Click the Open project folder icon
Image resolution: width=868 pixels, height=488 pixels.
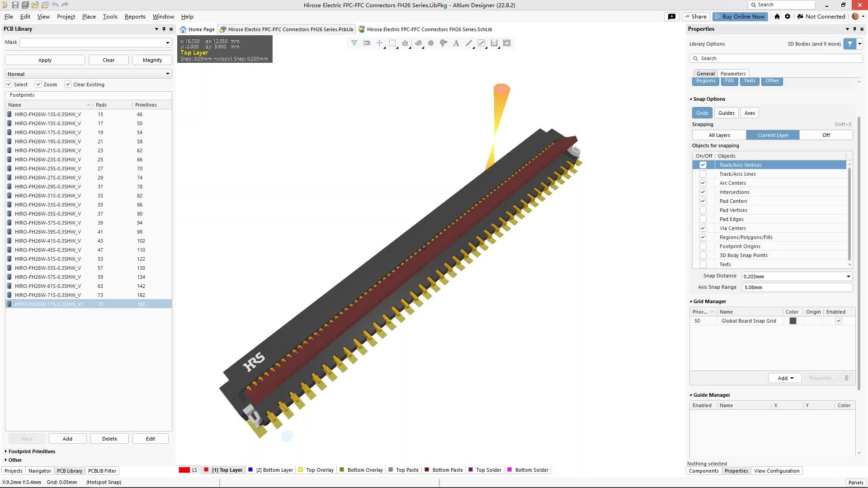click(45, 5)
